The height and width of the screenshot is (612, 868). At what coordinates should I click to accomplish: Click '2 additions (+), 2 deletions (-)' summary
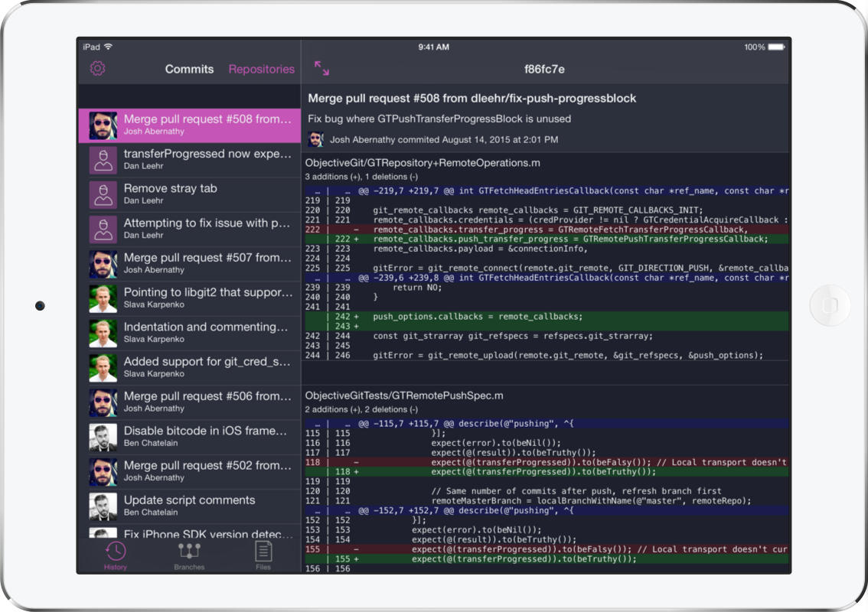[x=361, y=409]
